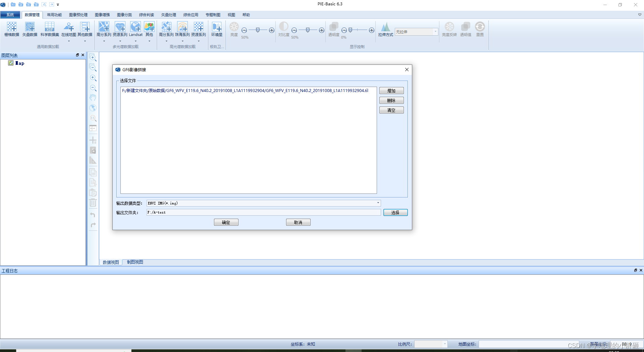Image resolution: width=644 pixels, height=352 pixels.
Task: Open quick access toolbar customize arrow
Action: (x=58, y=5)
